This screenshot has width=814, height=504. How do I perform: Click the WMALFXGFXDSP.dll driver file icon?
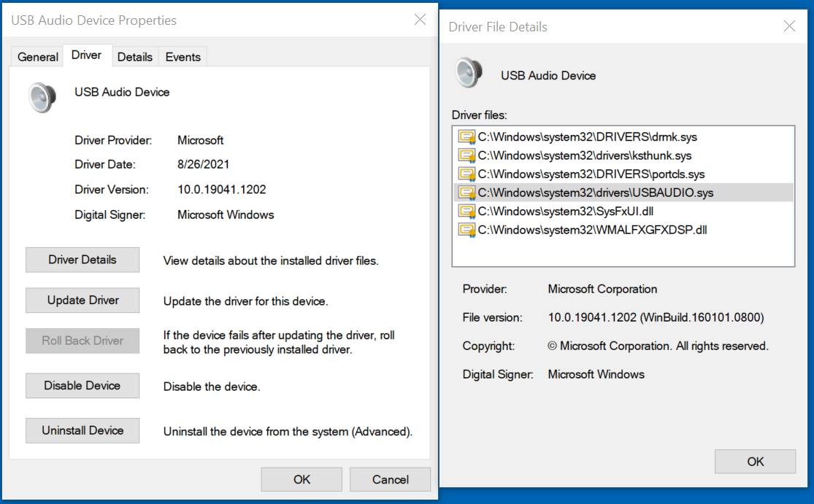pos(466,230)
